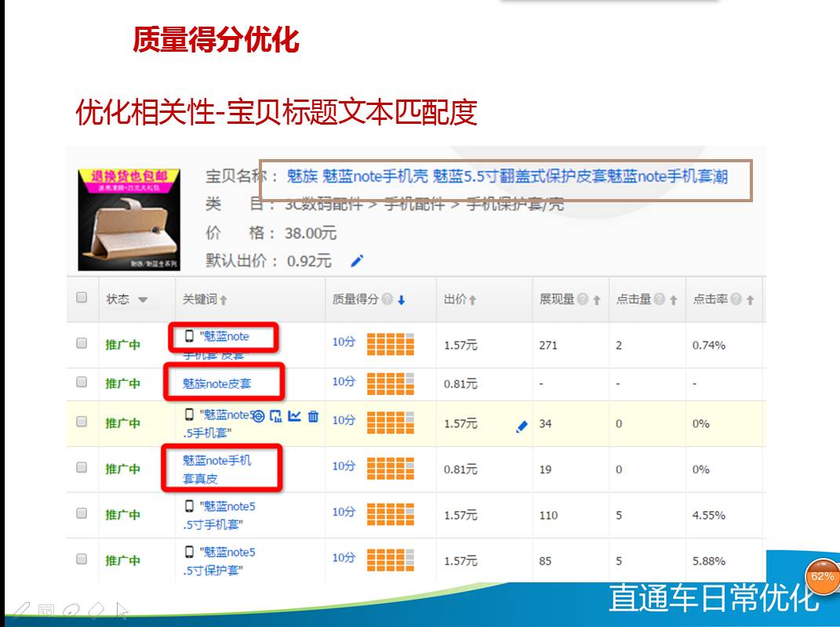Image resolution: width=840 pixels, height=627 pixels.
Task: Click the 4.55% click rate cell
Action: 709,515
